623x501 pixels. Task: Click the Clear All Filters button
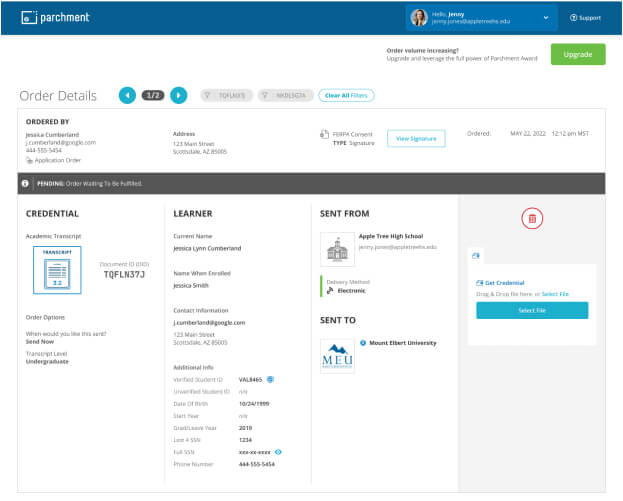point(346,95)
